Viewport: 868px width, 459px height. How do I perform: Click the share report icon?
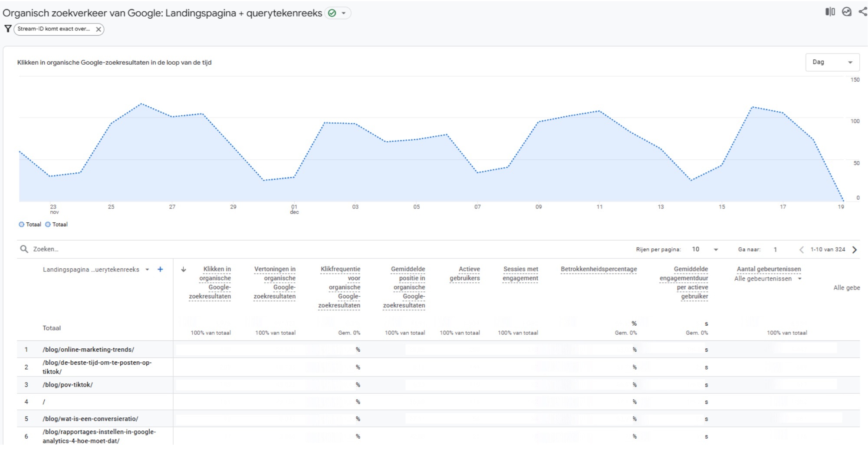pos(863,12)
